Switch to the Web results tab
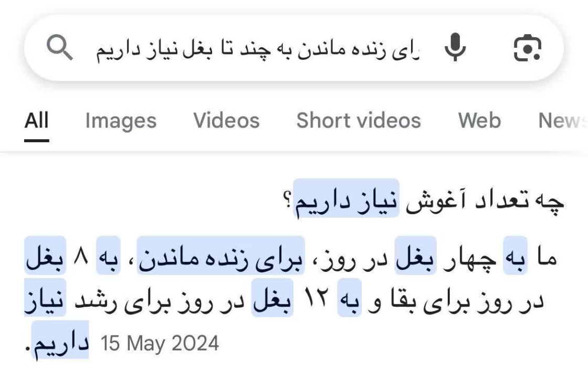 pos(479,121)
